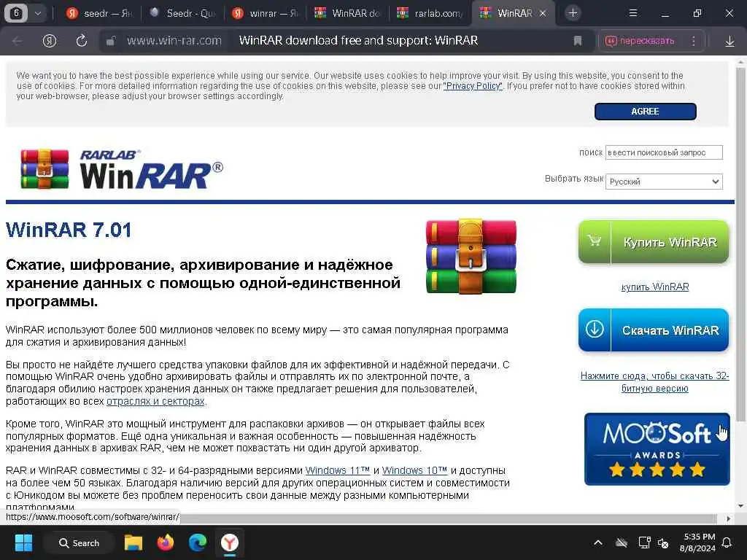Click the поиск search input field
Screen dimensions: 747x560
click(664, 152)
